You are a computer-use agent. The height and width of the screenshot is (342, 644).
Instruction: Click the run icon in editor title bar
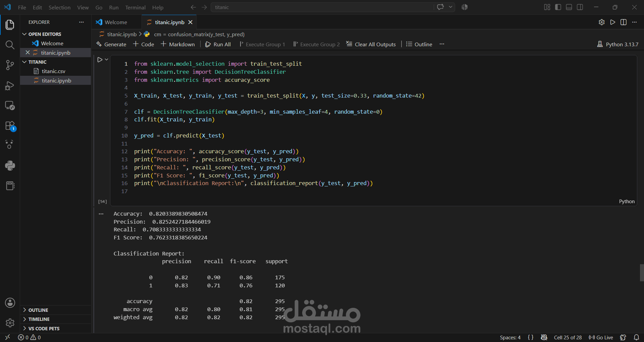pos(613,22)
